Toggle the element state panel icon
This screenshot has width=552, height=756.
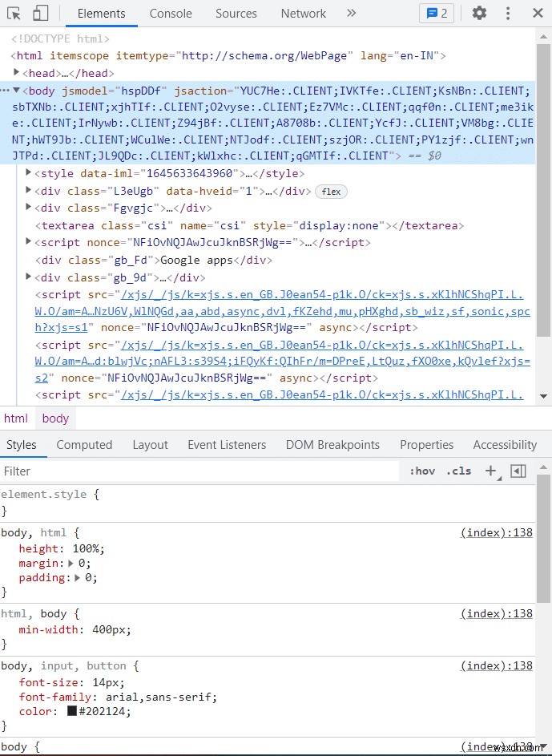(x=517, y=471)
